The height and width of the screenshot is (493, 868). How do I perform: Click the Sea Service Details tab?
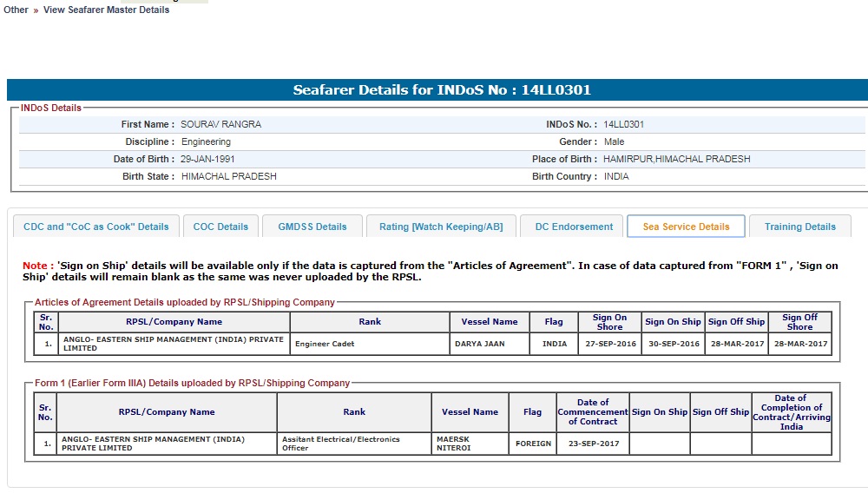(686, 227)
